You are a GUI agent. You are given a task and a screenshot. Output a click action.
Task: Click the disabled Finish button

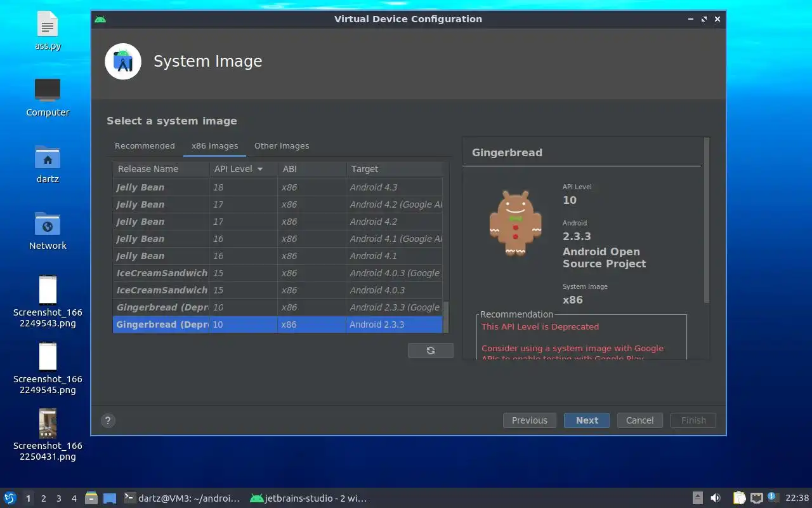[693, 420]
